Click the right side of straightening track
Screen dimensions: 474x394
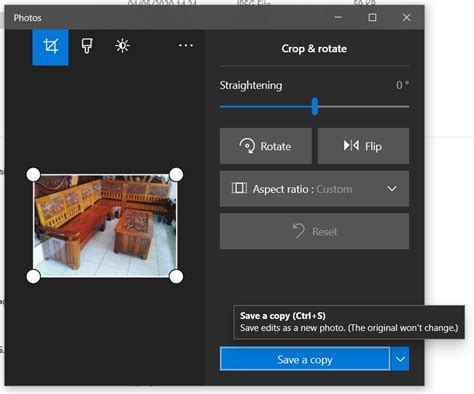pos(363,107)
